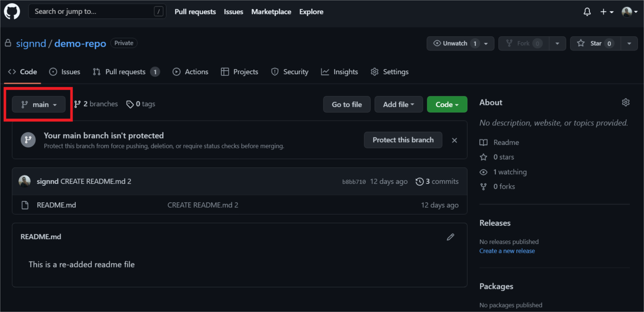Click the notifications bell icon
Viewport: 644px width, 312px height.
(x=587, y=12)
